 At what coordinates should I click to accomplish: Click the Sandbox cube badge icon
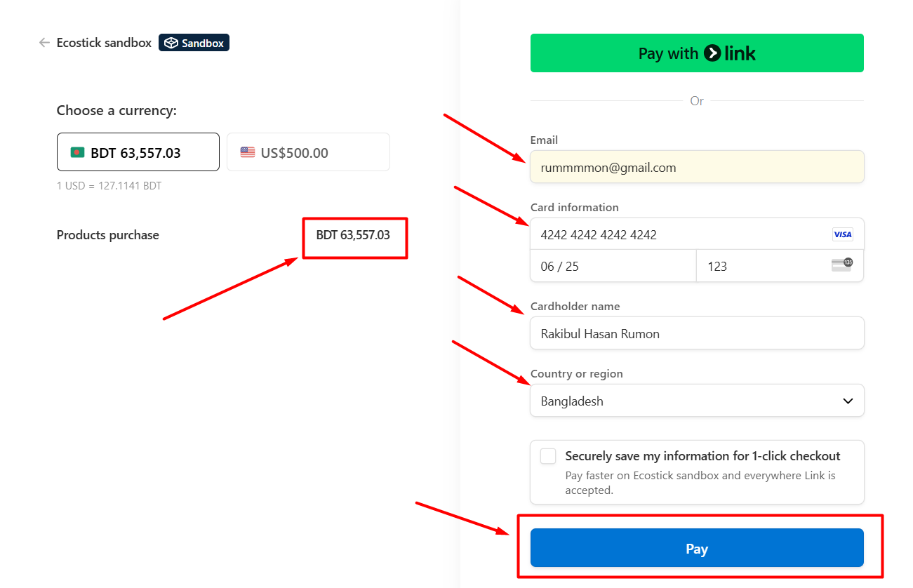click(x=171, y=43)
